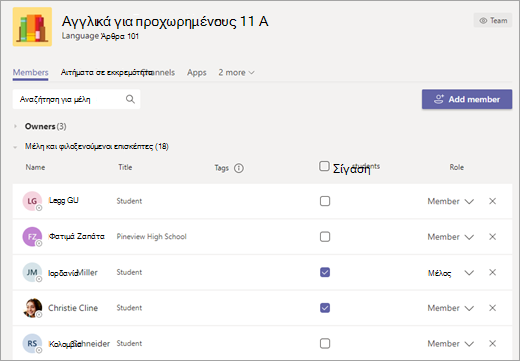The height and width of the screenshot is (361, 520).
Task: Open the Μέλος role dropdown for Miller
Action: coord(451,273)
